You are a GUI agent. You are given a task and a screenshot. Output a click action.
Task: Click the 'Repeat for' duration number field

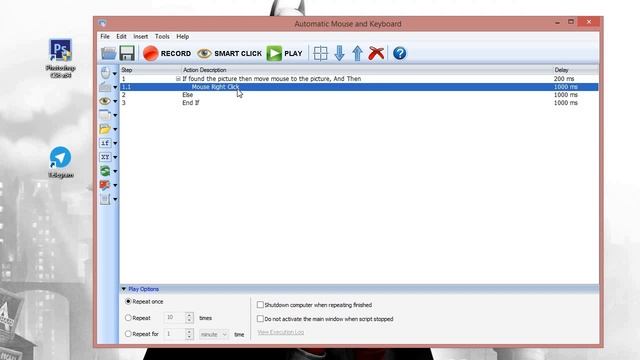pyautogui.click(x=174, y=334)
